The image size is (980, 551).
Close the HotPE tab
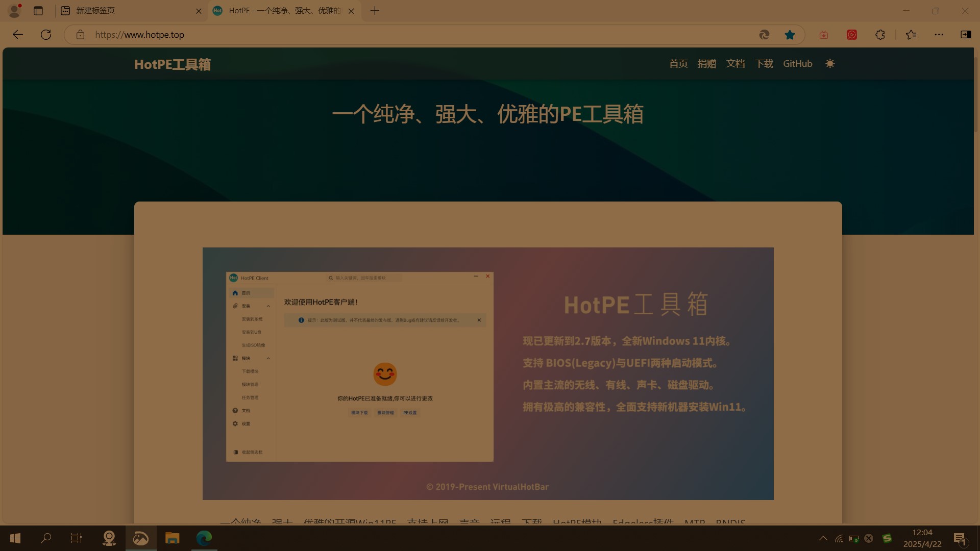(x=351, y=11)
